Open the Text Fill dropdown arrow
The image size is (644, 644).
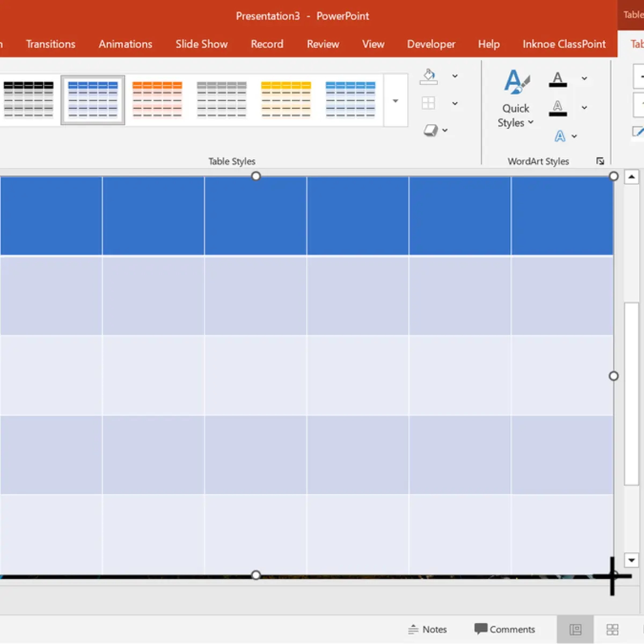tap(584, 79)
